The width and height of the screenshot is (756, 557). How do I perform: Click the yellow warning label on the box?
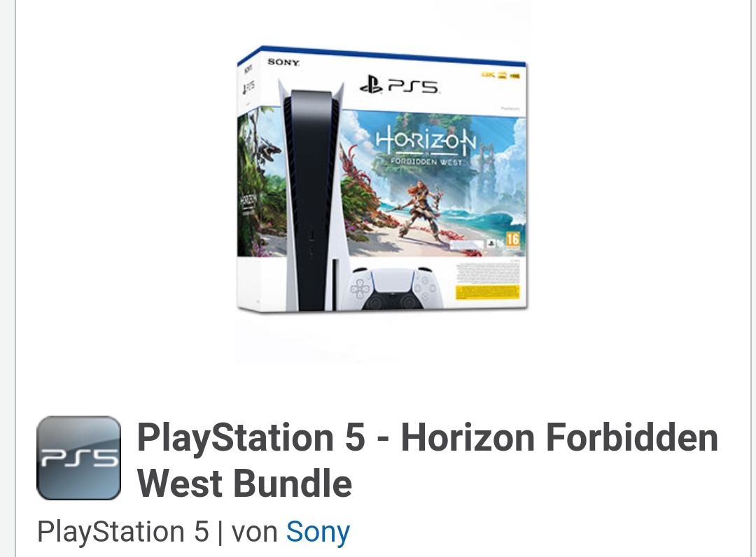point(488,292)
